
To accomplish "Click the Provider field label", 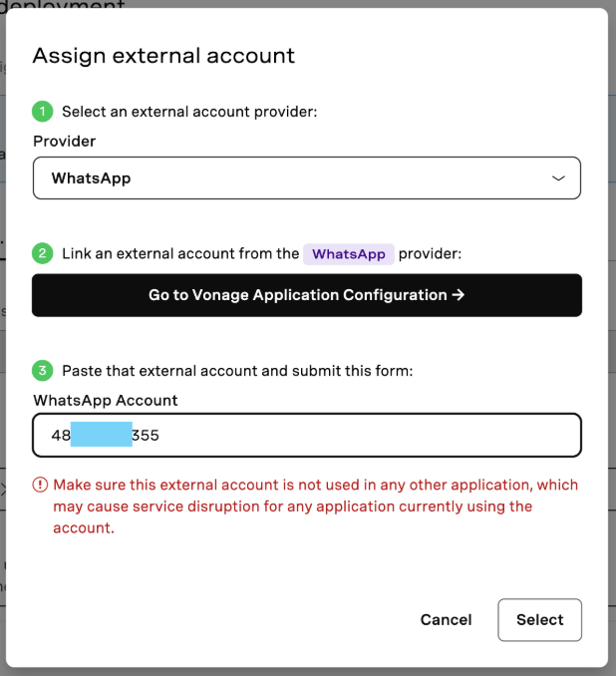I will [x=65, y=141].
